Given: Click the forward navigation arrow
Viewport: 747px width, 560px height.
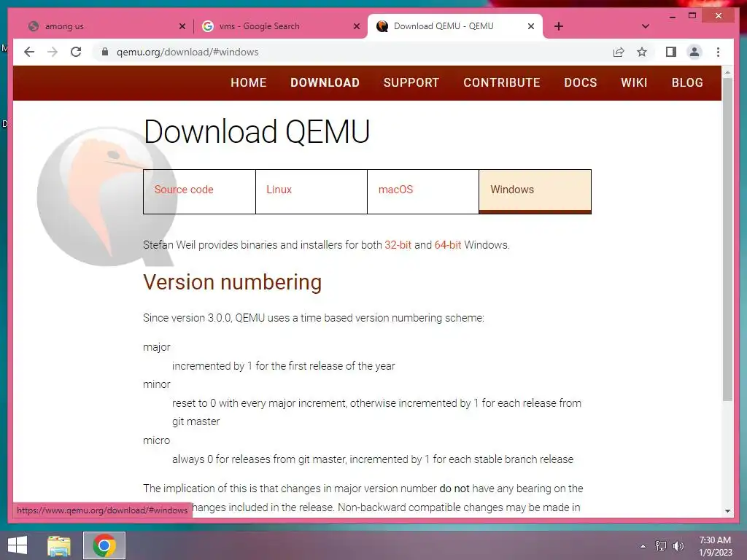Looking at the screenshot, I should pyautogui.click(x=53, y=52).
